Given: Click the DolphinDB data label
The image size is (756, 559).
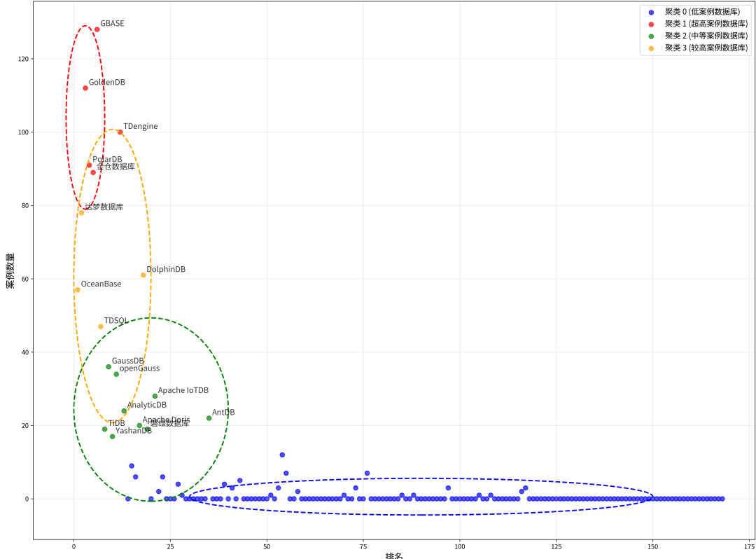Looking at the screenshot, I should coord(166,269).
